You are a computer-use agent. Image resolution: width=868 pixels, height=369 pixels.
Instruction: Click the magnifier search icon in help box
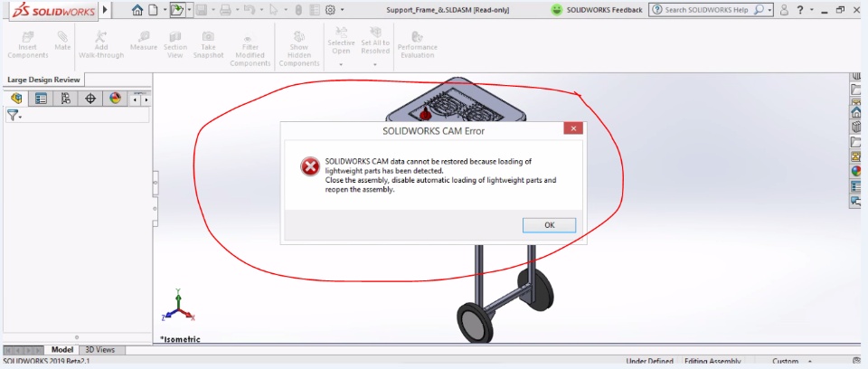tap(759, 10)
